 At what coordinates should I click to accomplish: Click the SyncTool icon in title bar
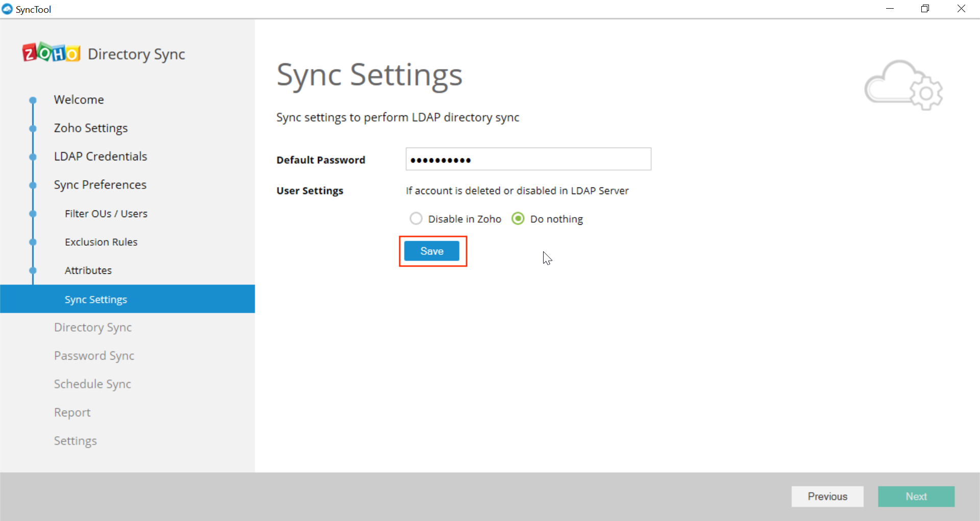[x=7, y=9]
